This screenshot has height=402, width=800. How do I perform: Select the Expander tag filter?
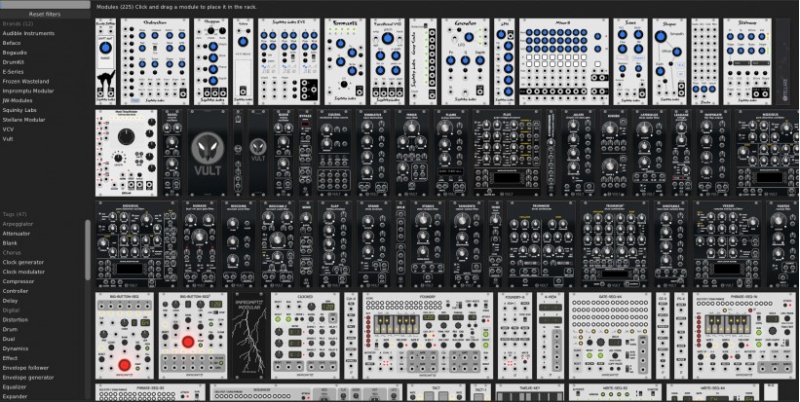15,396
